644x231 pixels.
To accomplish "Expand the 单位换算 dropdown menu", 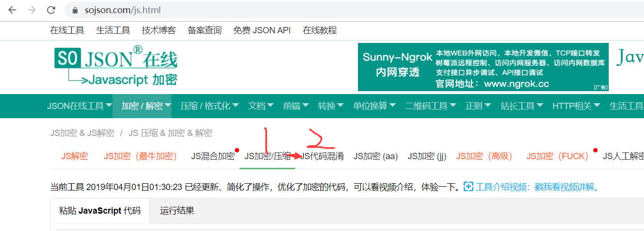I will coord(374,106).
